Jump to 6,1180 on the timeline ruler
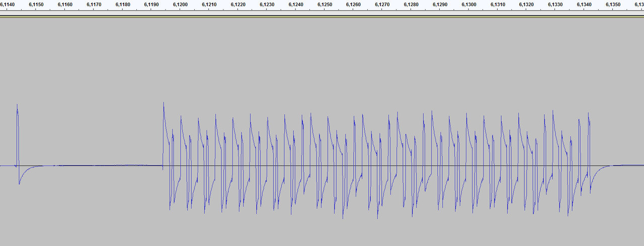The width and height of the screenshot is (644, 246). (123, 5)
